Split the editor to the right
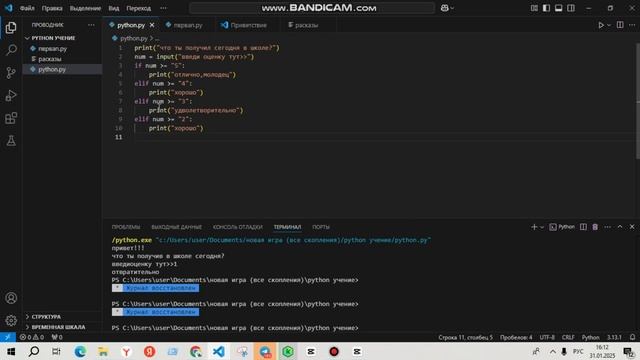The image size is (640, 360). coord(620,25)
